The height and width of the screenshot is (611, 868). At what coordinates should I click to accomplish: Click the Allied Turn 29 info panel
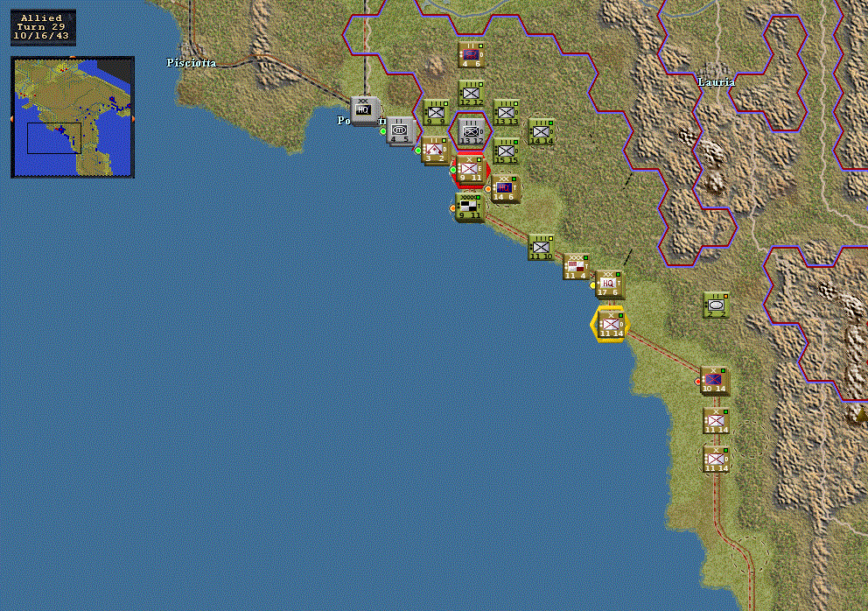(43, 27)
